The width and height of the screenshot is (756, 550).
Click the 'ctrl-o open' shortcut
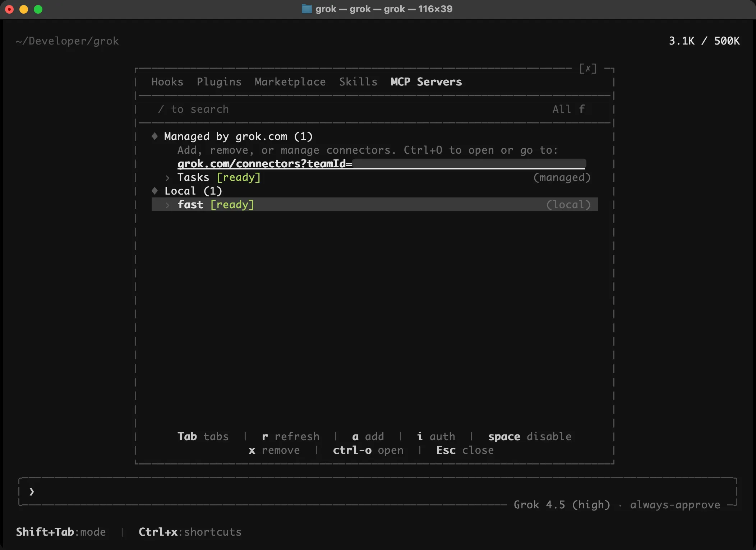(368, 450)
